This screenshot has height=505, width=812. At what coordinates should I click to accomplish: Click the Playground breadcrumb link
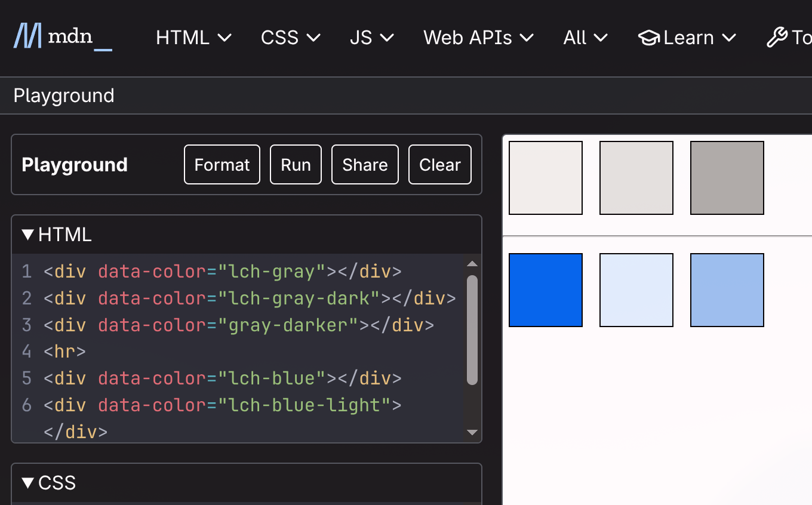64,96
